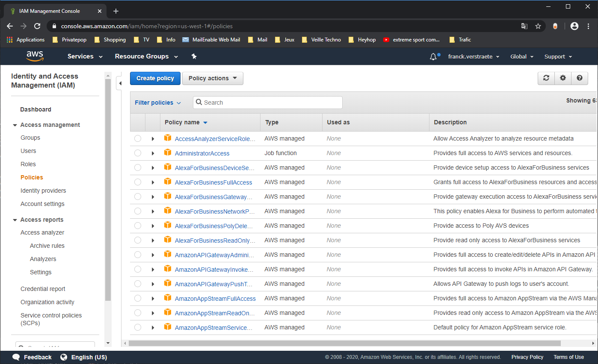
Task: Open the help question mark icon
Action: coord(580,78)
